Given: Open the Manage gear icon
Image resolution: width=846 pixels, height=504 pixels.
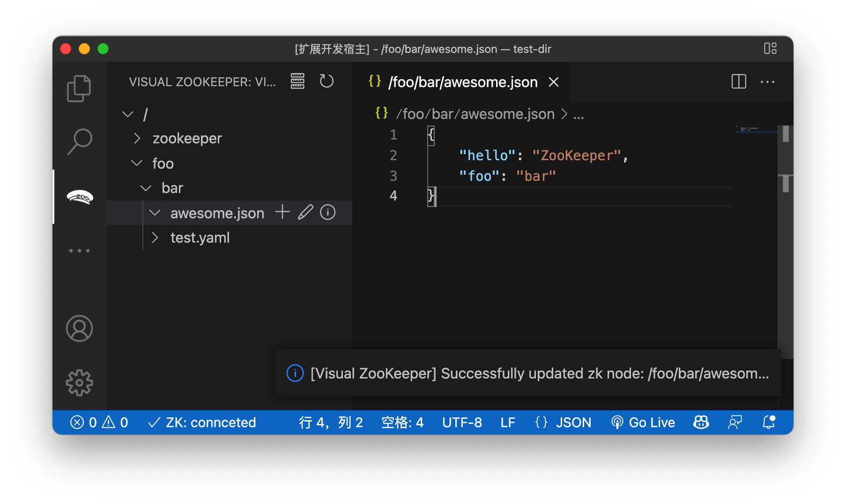Looking at the screenshot, I should (79, 383).
